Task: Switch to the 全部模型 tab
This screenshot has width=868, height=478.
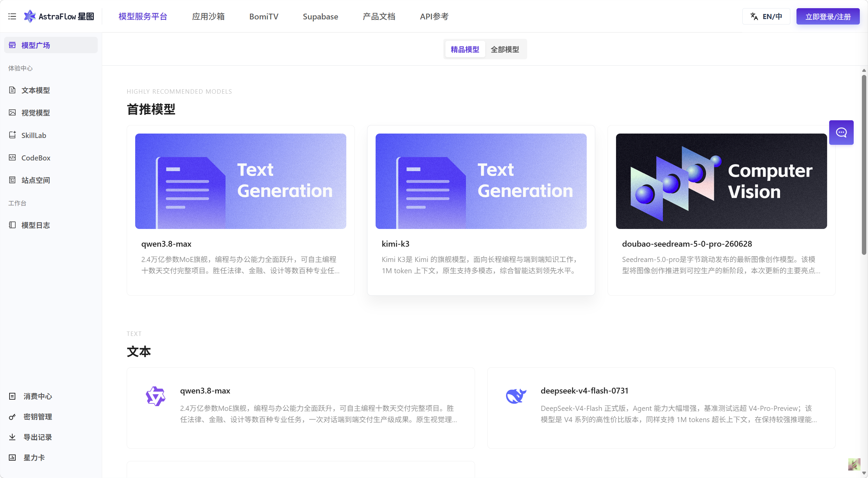Action: [x=505, y=49]
